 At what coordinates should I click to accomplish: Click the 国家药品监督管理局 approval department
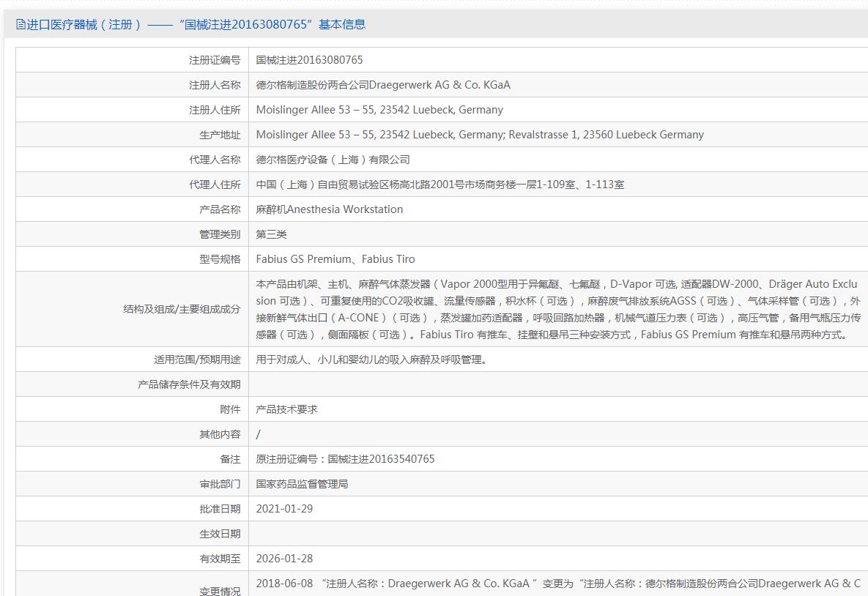pos(302,484)
